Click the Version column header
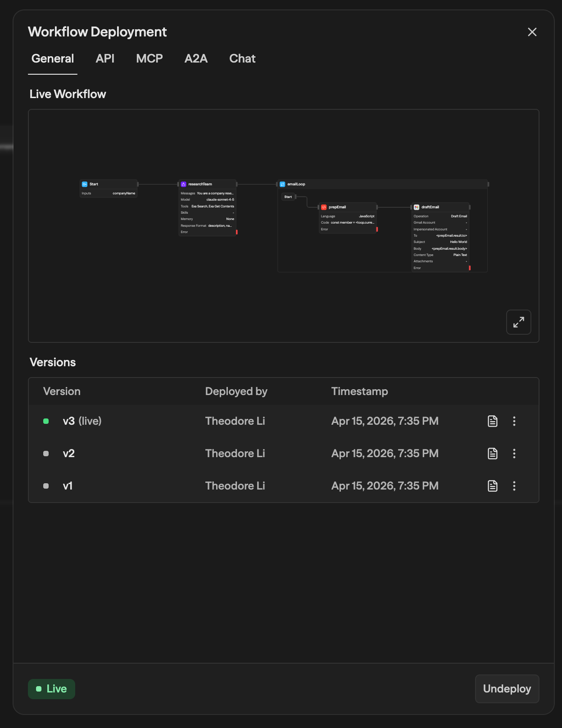The height and width of the screenshot is (728, 562). (x=62, y=391)
